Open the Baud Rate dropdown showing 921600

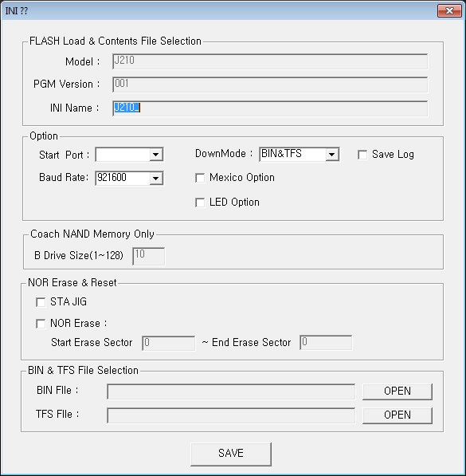tap(130, 178)
